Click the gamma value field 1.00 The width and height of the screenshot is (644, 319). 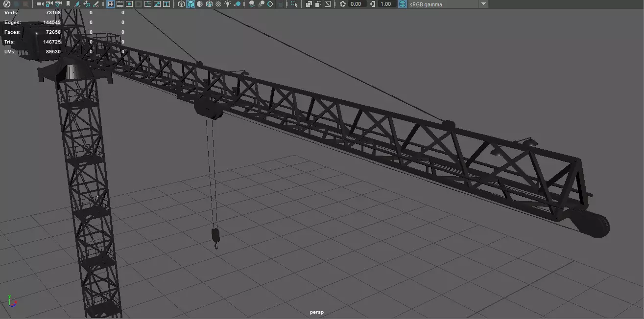pyautogui.click(x=386, y=4)
